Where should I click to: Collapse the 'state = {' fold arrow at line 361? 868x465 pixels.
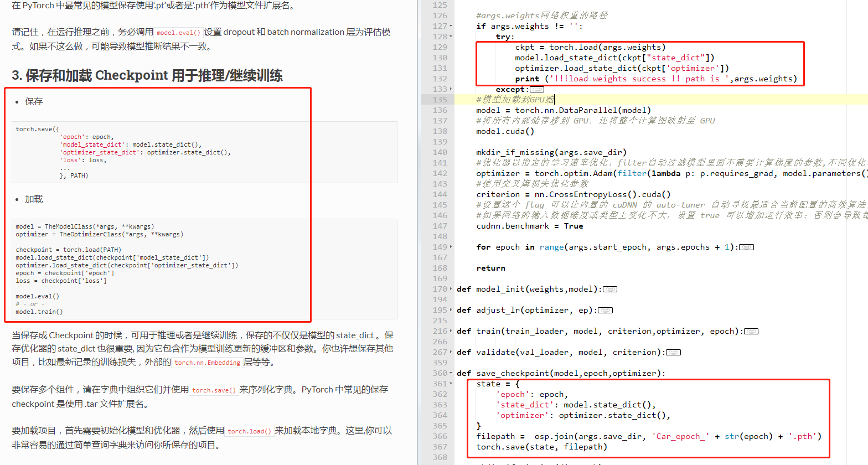[451, 384]
